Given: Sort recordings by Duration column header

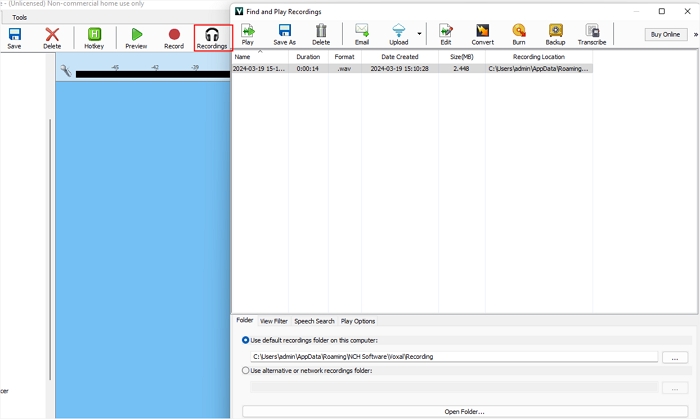Looking at the screenshot, I should click(308, 58).
